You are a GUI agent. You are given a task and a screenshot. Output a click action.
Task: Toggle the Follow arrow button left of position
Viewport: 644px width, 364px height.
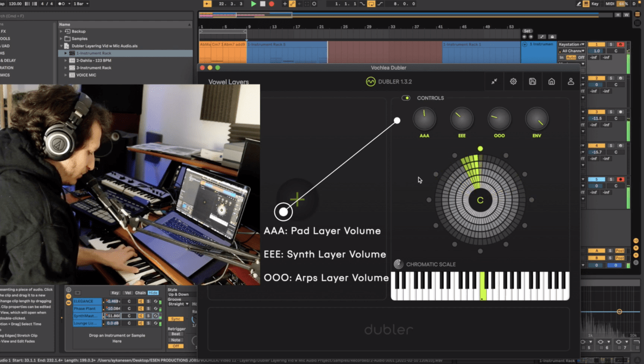[208, 4]
